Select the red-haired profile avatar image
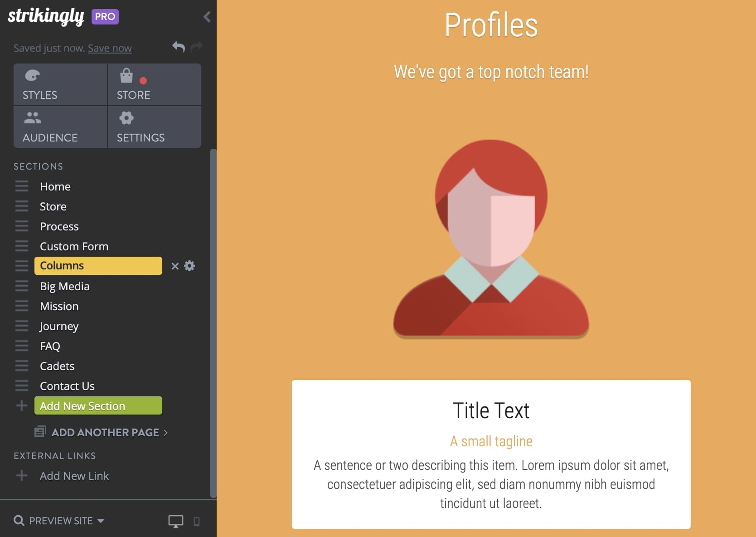Viewport: 756px width, 537px height. (491, 239)
